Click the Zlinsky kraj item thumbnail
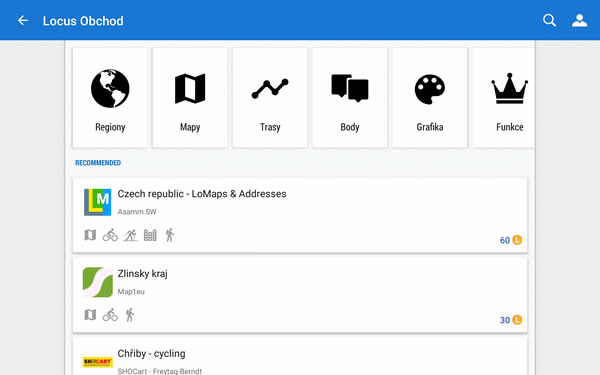Image resolution: width=600 pixels, height=375 pixels. pyautogui.click(x=98, y=282)
